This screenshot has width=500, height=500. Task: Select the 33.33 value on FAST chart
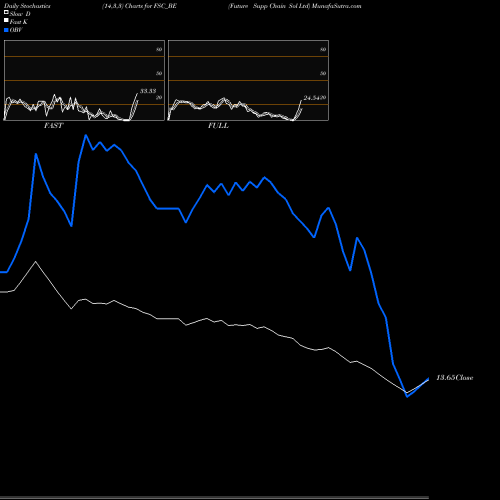148,91
